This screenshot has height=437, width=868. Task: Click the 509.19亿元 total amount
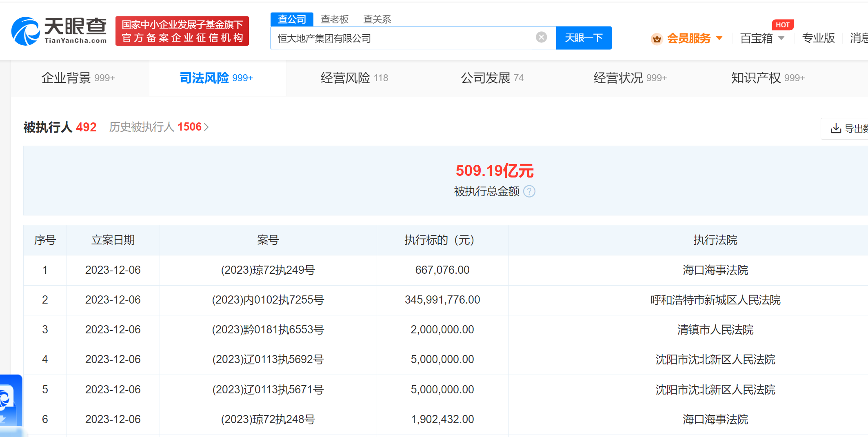pyautogui.click(x=495, y=171)
